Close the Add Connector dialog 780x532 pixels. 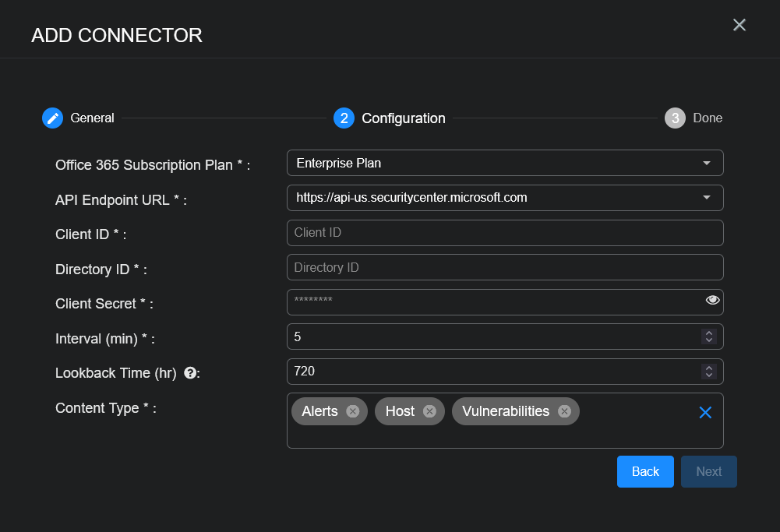[739, 25]
